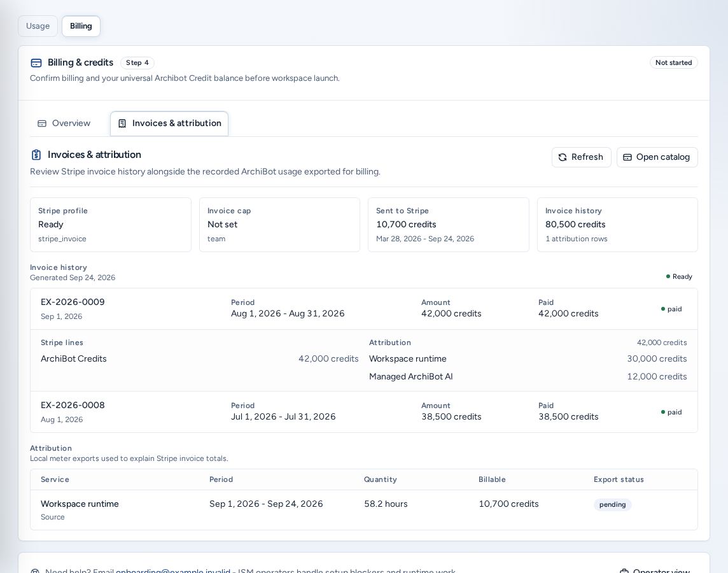Click the Invoice history 80,500 credits value
The image size is (728, 573).
pos(575,224)
